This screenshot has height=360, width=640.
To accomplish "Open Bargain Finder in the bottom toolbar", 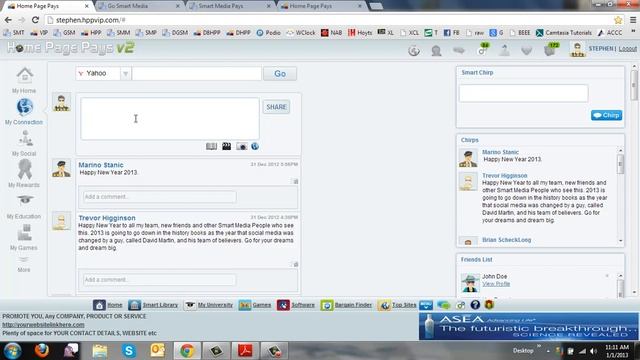I will click(346, 305).
